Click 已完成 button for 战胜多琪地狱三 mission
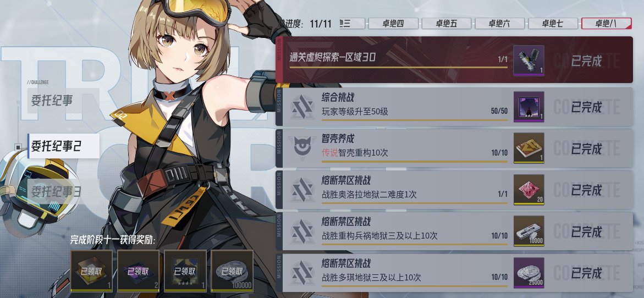This screenshot has height=298, width=644. (x=586, y=273)
